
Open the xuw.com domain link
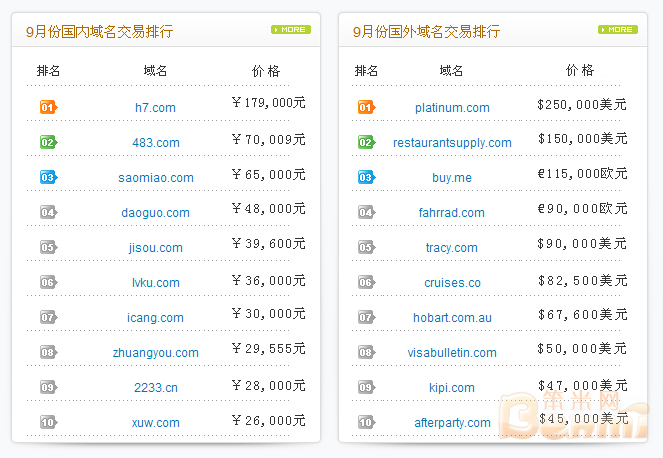coord(155,422)
